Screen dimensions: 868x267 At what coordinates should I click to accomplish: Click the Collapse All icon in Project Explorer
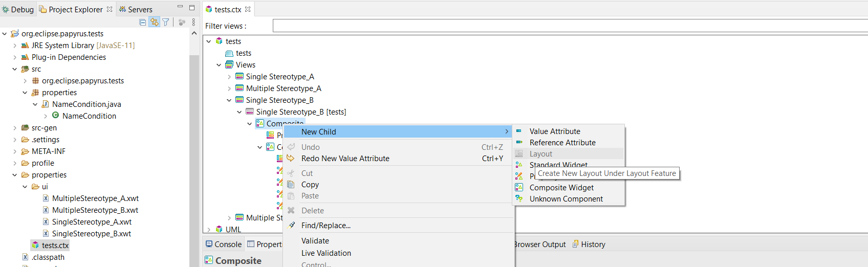[143, 22]
